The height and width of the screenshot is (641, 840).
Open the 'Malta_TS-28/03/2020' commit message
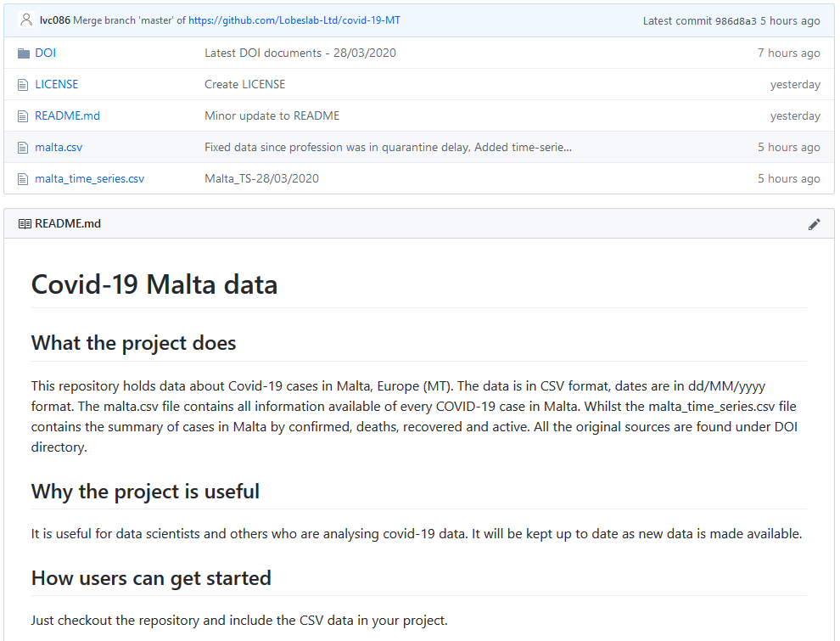[x=261, y=179]
